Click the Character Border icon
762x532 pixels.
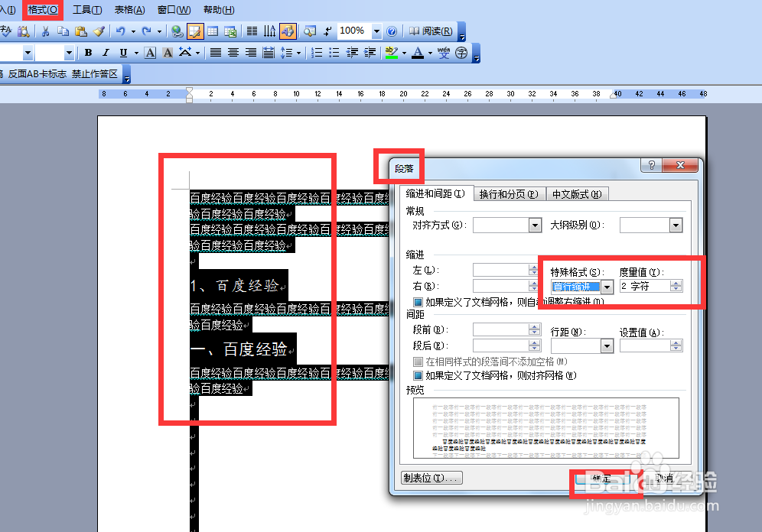[150, 53]
